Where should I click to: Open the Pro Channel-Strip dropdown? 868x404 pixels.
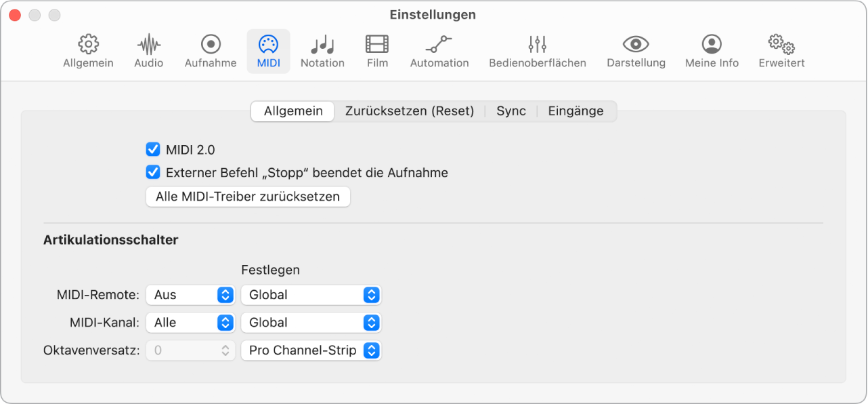click(311, 350)
